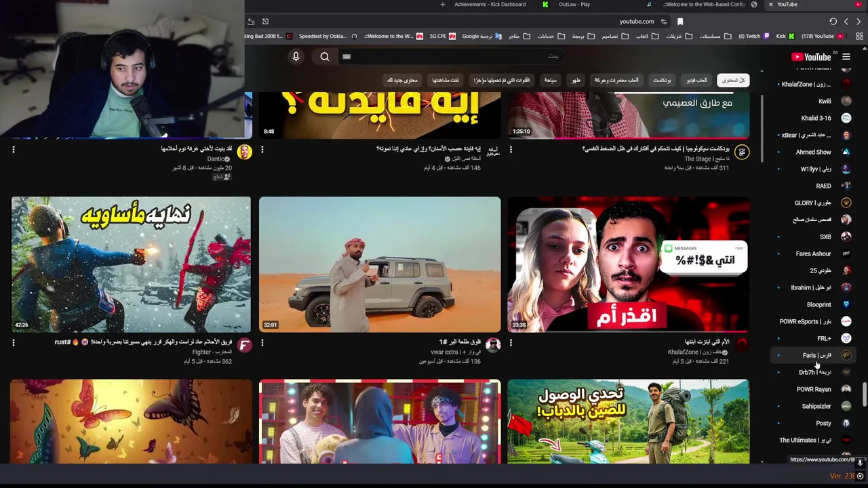Select the 'ألعاب مغامرات وحركة' filter chip
Viewport: 868px width, 488px height.
click(x=616, y=80)
